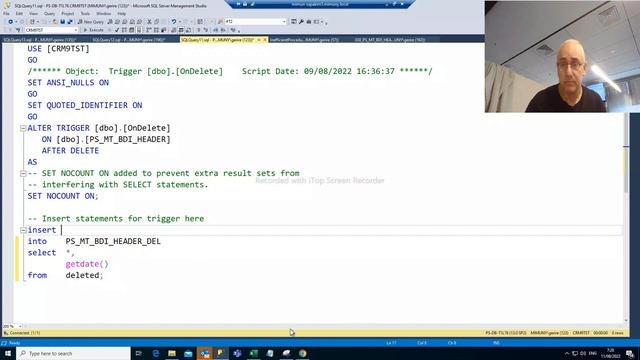The height and width of the screenshot is (360, 640).
Task: Collapse the SET NOCOUNT comment block
Action: [23, 173]
